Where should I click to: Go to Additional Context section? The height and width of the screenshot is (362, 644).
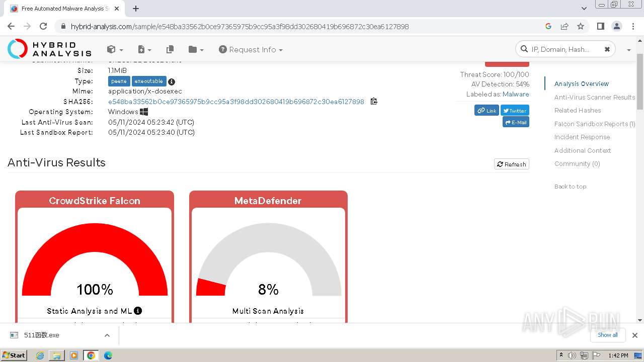click(x=583, y=150)
